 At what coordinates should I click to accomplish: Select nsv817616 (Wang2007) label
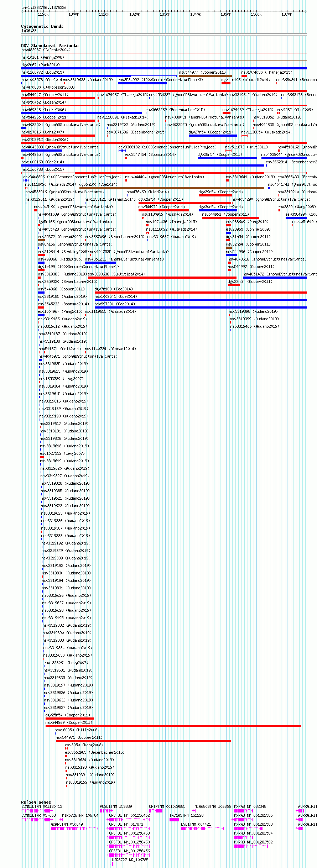pyautogui.click(x=43, y=132)
